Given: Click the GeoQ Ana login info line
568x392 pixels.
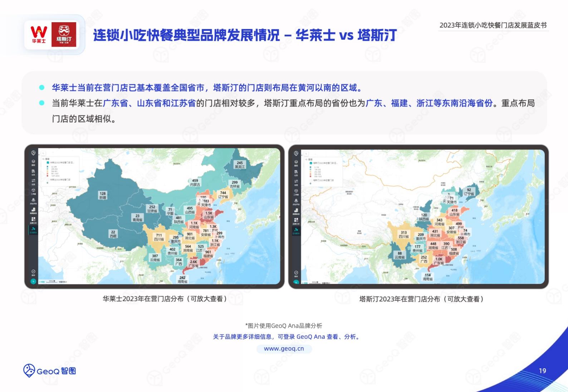Looking at the screenshot, I should (286, 337).
